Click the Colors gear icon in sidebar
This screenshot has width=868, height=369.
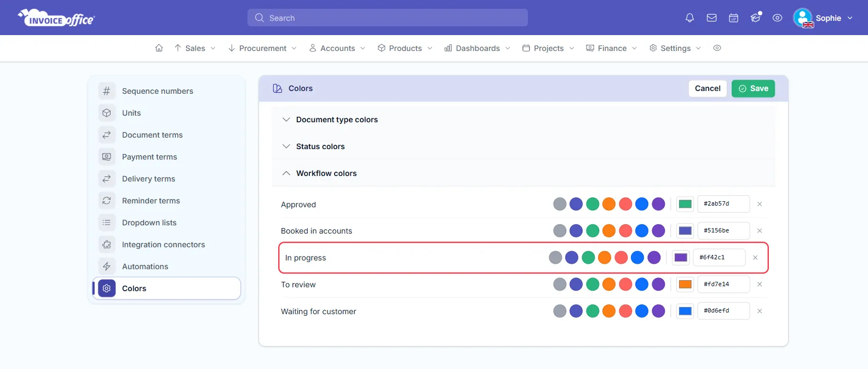107,288
